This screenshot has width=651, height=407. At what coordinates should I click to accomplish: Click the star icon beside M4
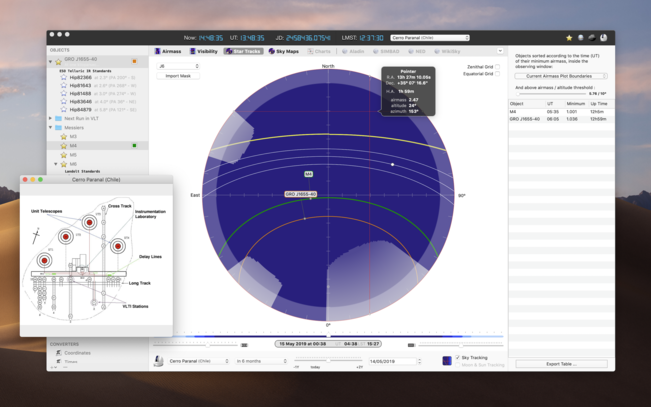pyautogui.click(x=61, y=146)
